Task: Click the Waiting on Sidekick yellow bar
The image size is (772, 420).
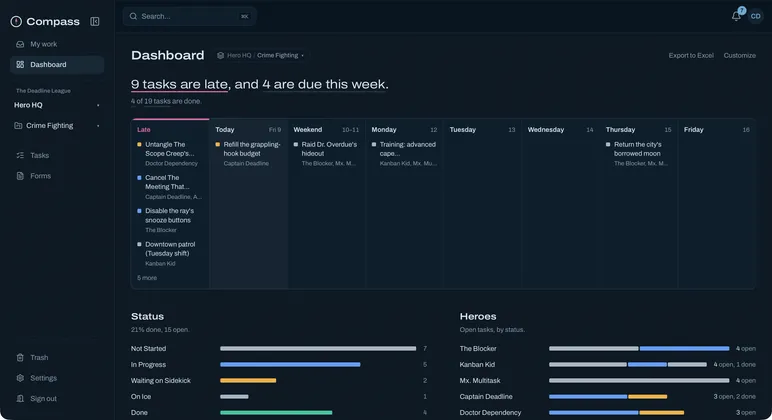Action: click(x=248, y=381)
